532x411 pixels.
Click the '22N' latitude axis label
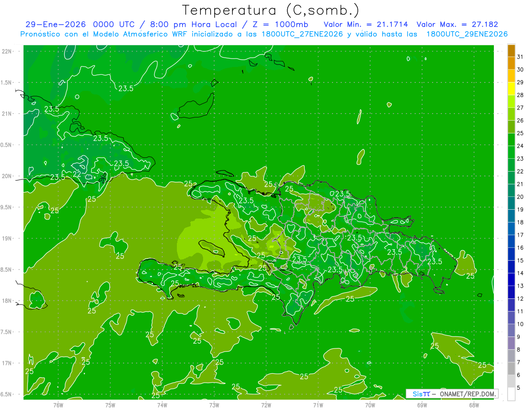[7, 51]
